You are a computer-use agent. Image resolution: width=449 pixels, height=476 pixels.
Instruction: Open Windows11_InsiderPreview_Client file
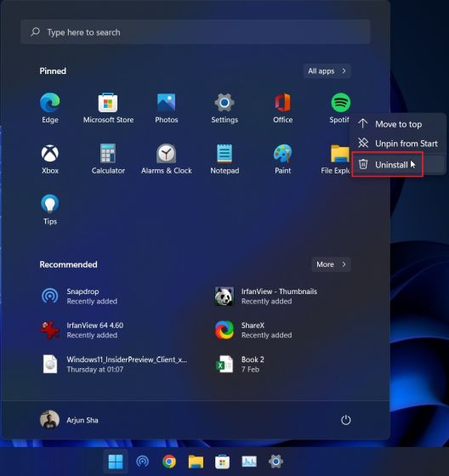click(116, 364)
